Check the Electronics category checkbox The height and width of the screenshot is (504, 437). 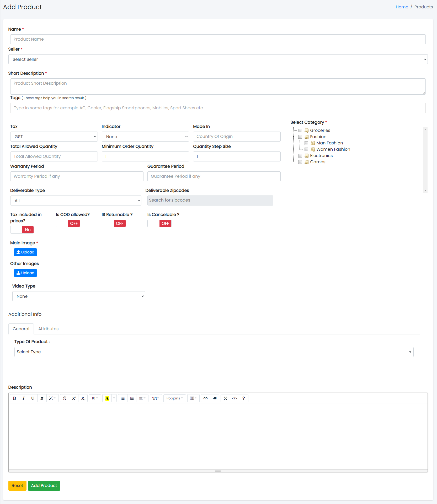click(x=300, y=156)
